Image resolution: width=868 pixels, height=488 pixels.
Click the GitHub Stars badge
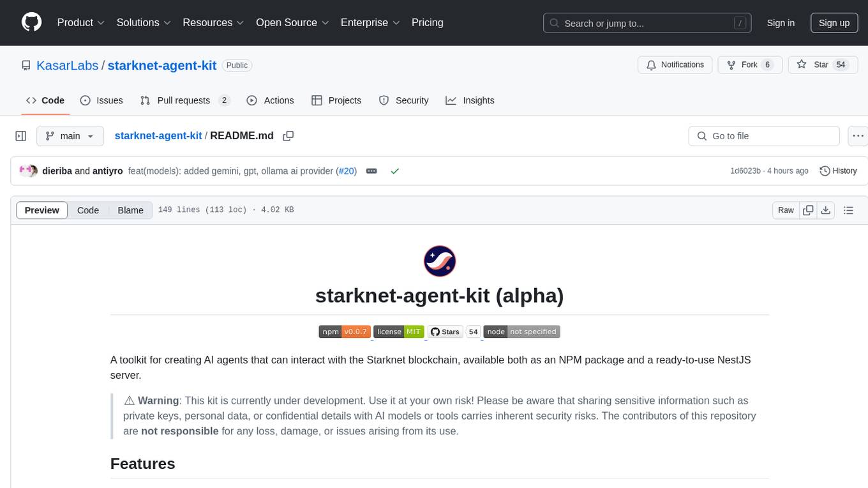(x=454, y=332)
